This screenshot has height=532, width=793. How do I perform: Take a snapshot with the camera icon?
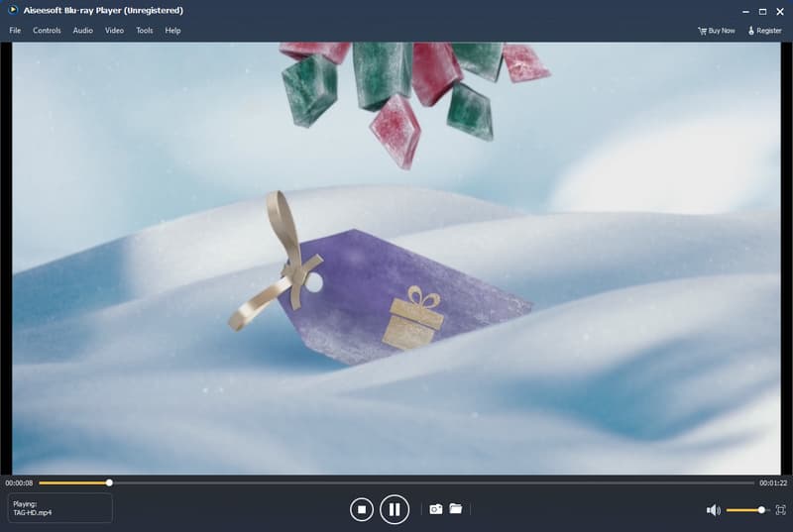pos(436,509)
